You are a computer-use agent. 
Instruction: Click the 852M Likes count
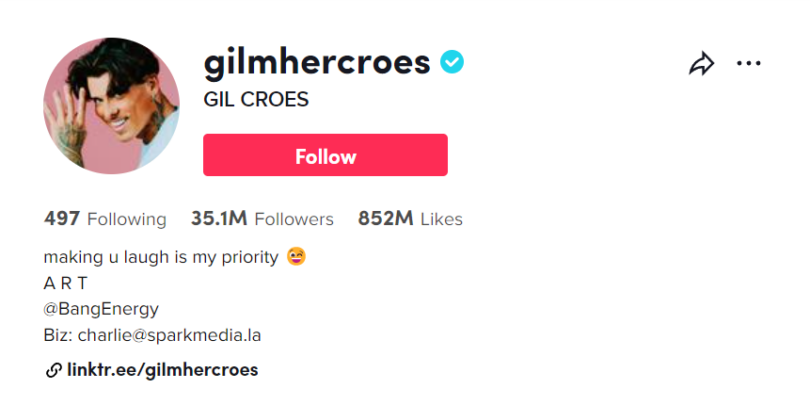410,219
